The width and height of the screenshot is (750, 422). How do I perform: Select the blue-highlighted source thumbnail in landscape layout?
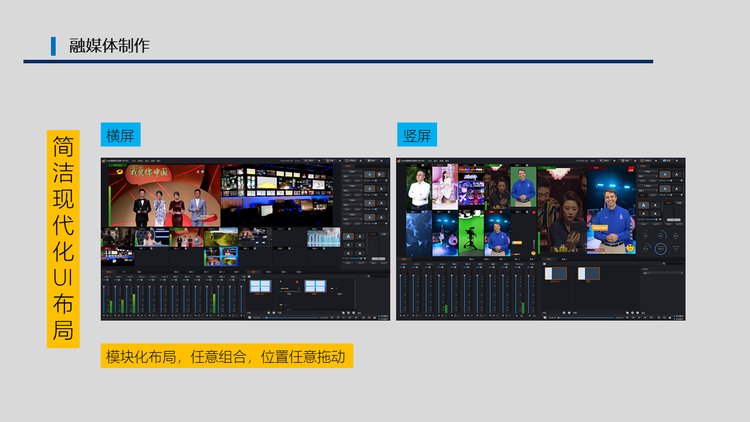tap(220, 257)
